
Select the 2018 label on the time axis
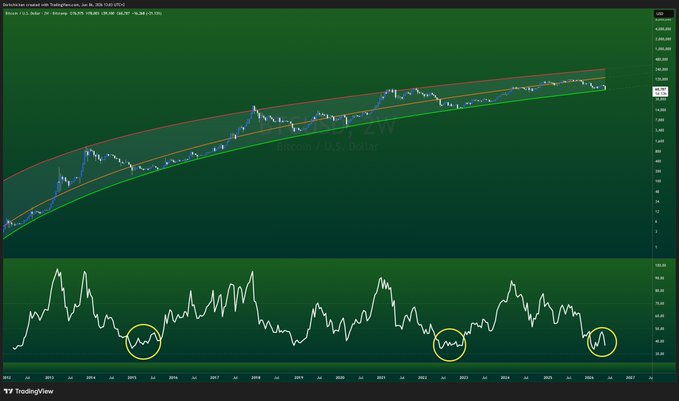[256, 378]
